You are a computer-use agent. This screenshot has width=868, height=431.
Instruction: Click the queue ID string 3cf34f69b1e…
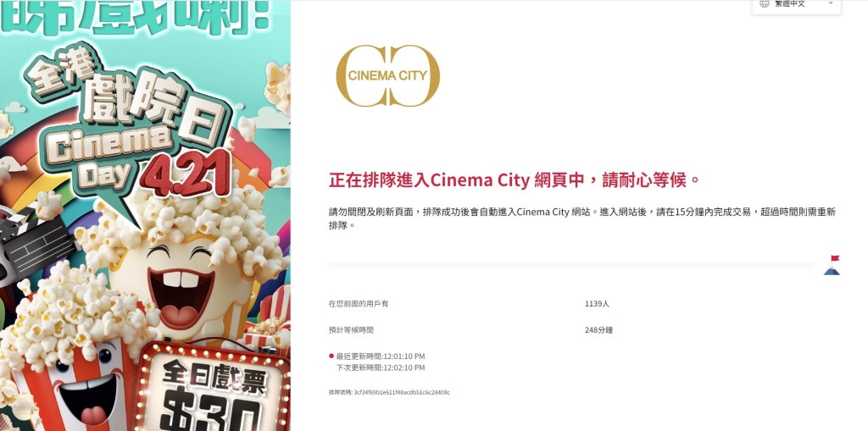pyautogui.click(x=389, y=392)
